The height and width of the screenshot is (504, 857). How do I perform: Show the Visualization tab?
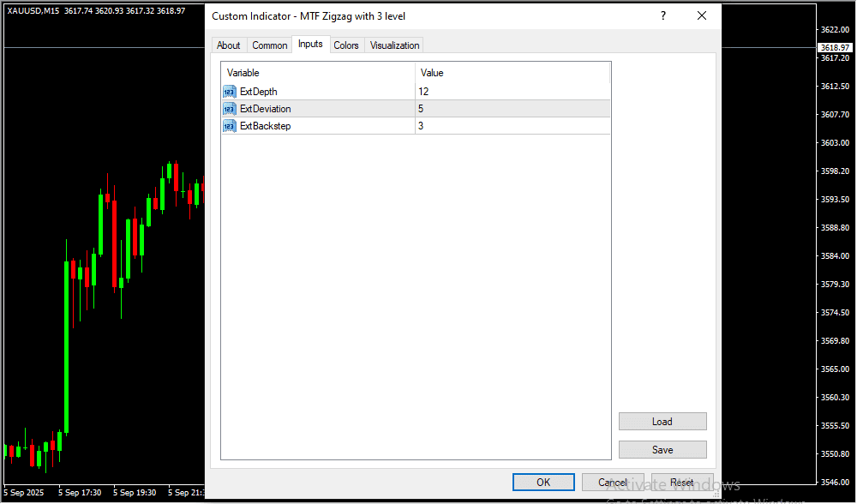(394, 45)
